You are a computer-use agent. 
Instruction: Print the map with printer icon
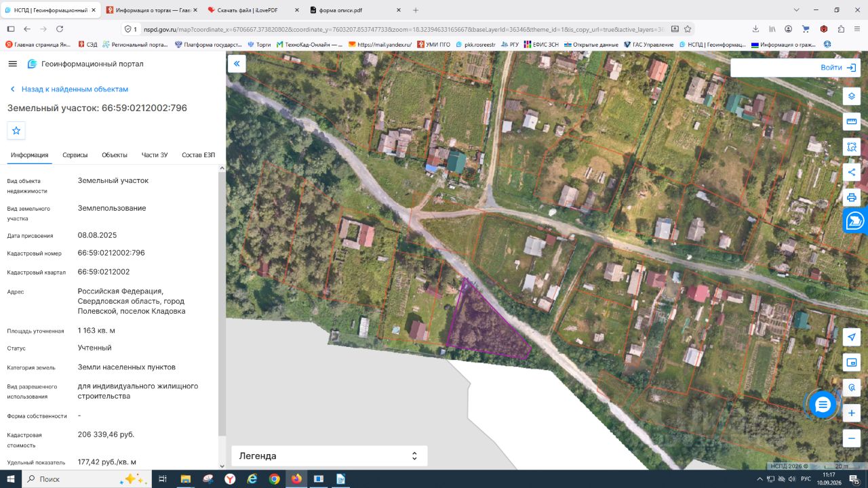[x=852, y=198]
